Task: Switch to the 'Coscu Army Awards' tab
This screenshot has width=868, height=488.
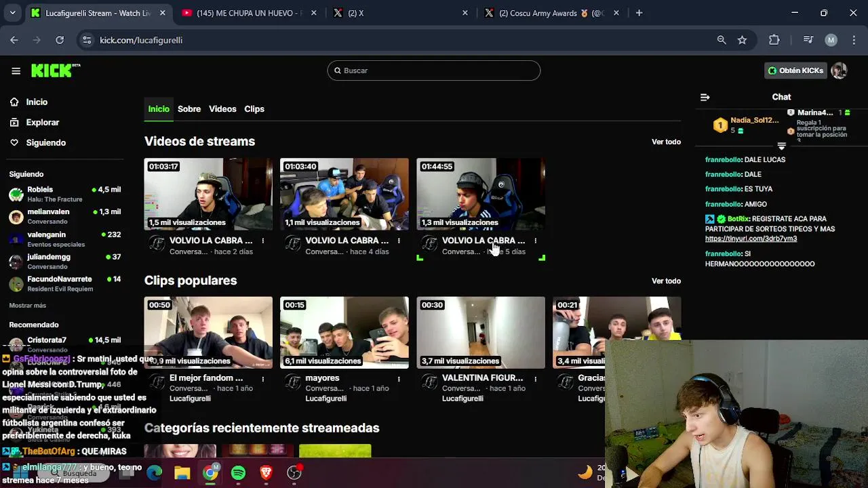Action: (552, 13)
